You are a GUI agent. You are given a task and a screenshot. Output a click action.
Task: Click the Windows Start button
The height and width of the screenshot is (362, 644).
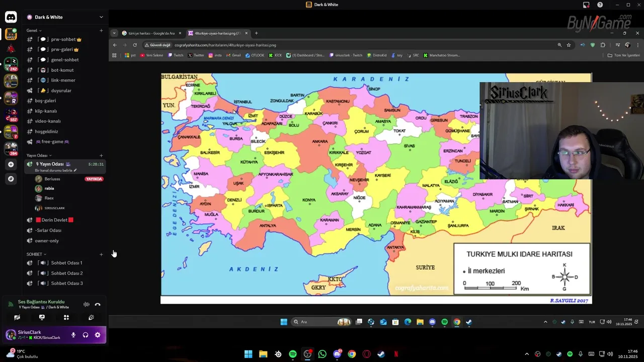(x=248, y=354)
